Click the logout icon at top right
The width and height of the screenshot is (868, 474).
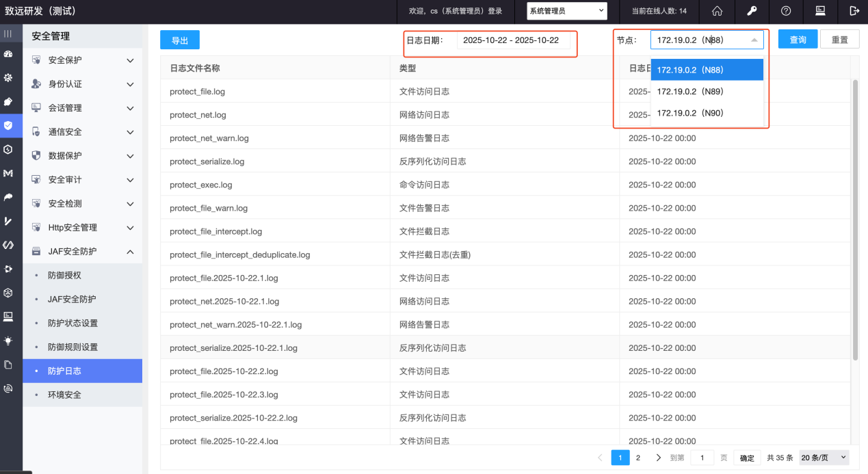pyautogui.click(x=854, y=11)
